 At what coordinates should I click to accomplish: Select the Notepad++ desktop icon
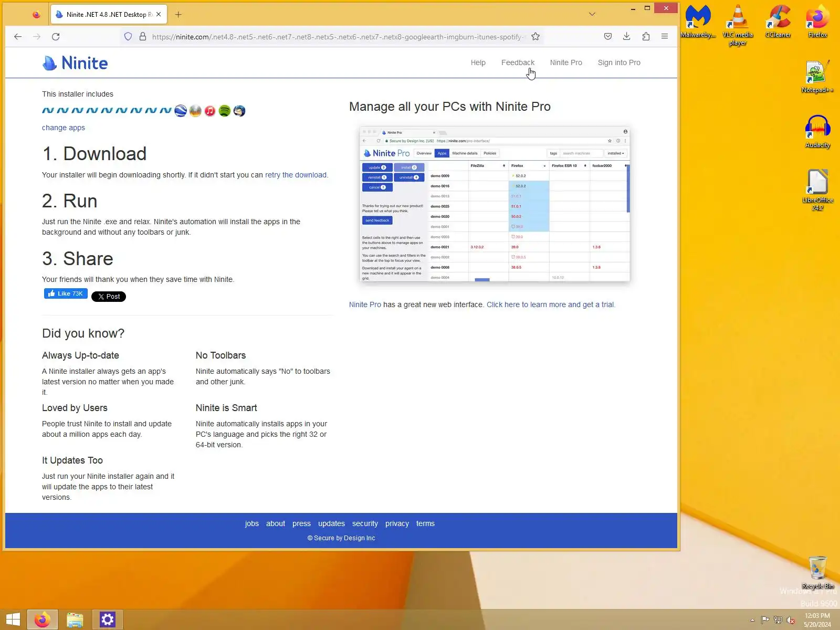[x=817, y=77]
